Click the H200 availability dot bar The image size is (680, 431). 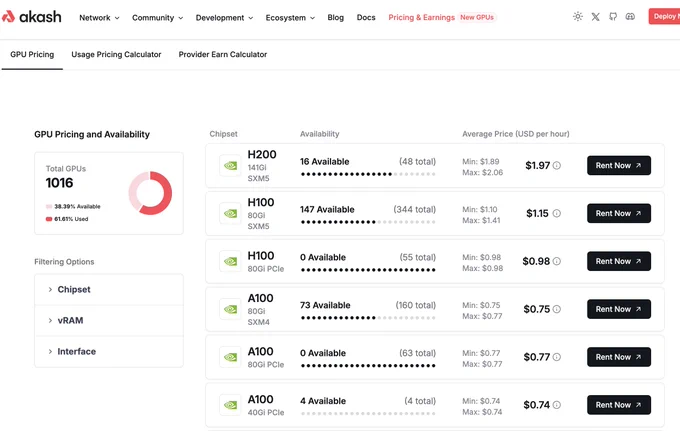pos(368,174)
